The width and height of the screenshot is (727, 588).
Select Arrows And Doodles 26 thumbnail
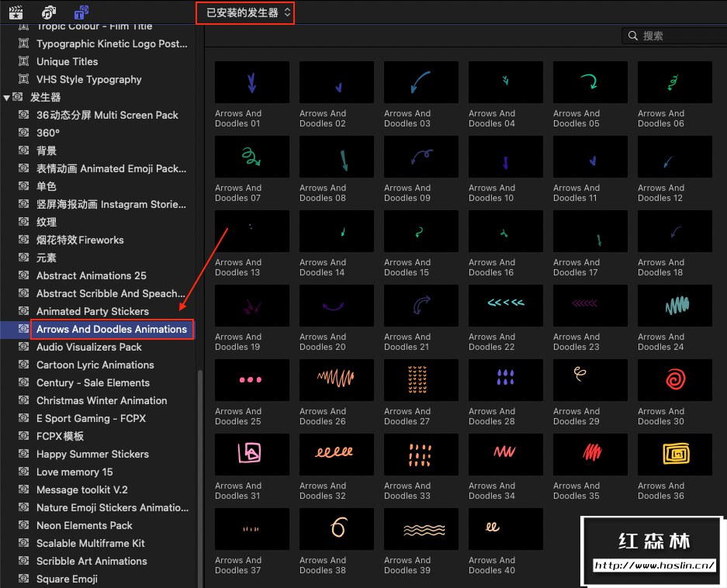[337, 380]
